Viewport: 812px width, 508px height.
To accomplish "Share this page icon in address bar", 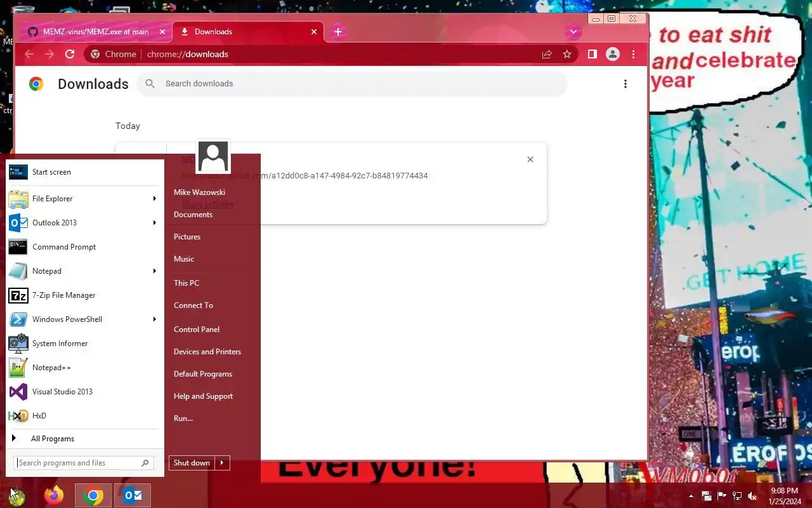I will (547, 54).
